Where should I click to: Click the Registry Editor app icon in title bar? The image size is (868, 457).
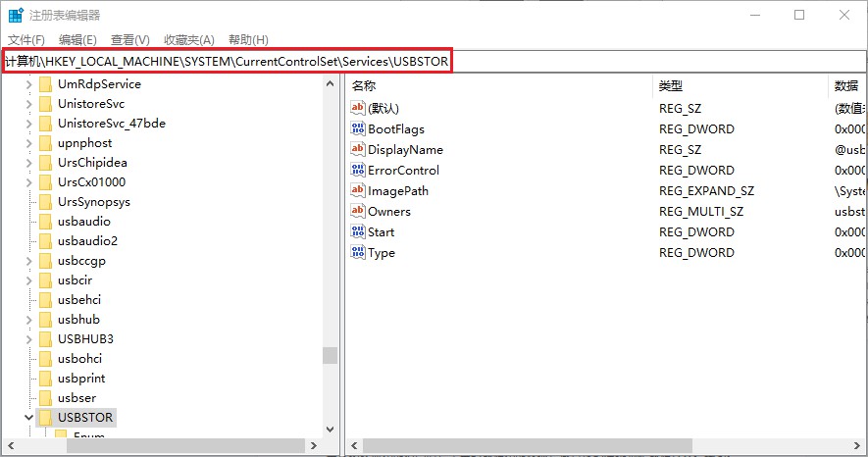coord(17,16)
